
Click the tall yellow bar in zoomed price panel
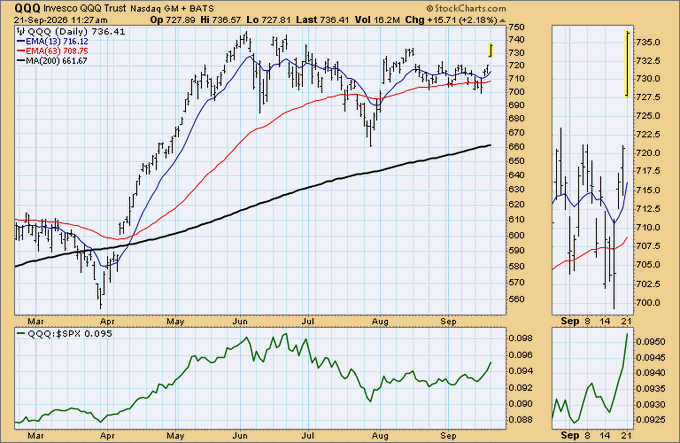point(627,63)
